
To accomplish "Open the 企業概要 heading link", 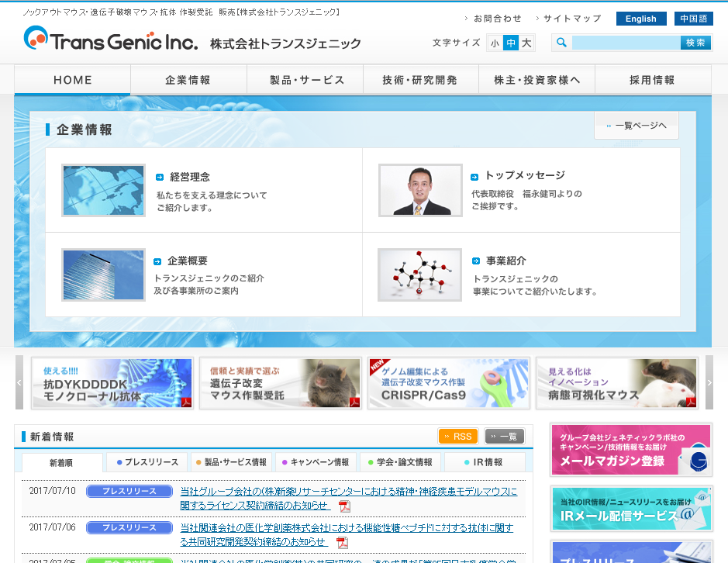I will [x=188, y=261].
